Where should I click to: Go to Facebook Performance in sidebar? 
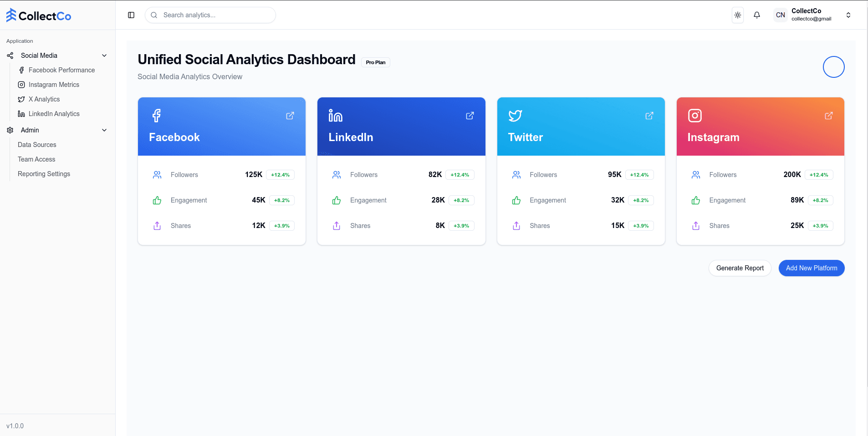[61, 70]
